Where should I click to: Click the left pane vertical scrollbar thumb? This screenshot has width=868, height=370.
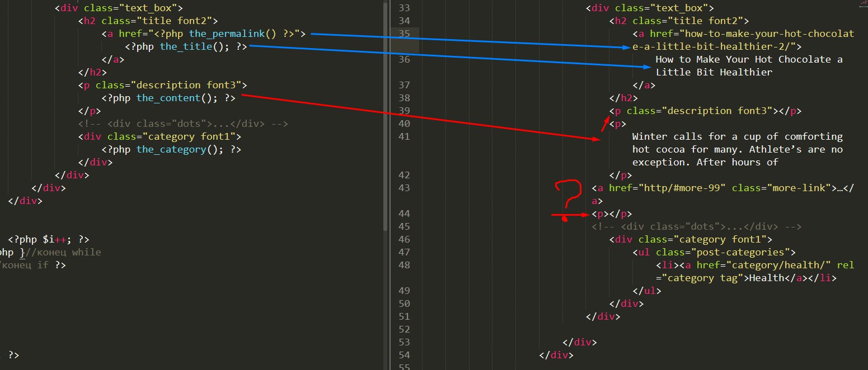385,116
